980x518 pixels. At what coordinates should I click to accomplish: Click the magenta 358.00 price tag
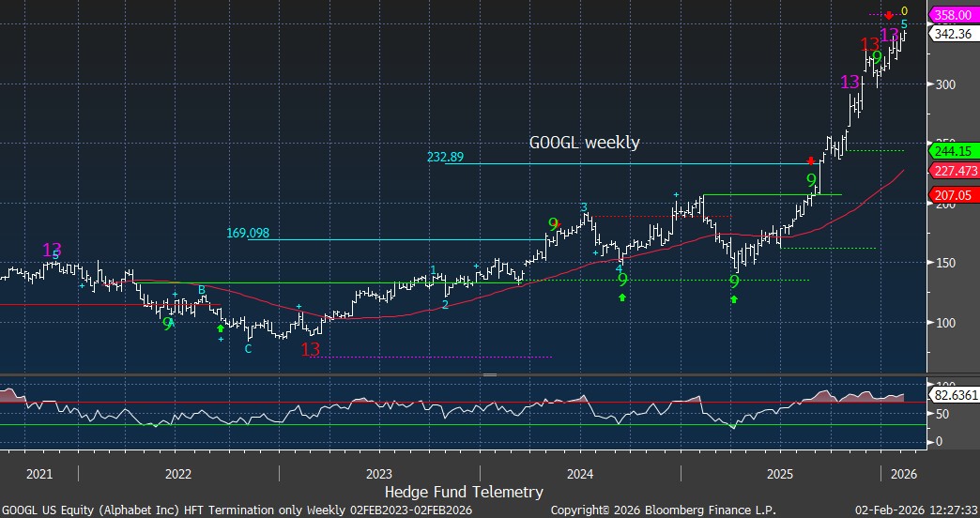point(953,15)
